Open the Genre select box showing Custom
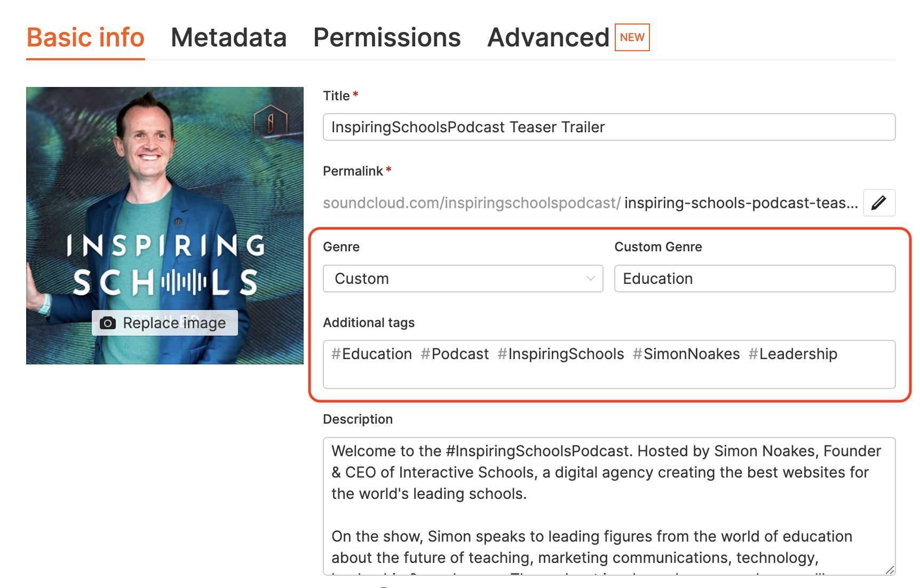The image size is (920, 588). click(462, 279)
